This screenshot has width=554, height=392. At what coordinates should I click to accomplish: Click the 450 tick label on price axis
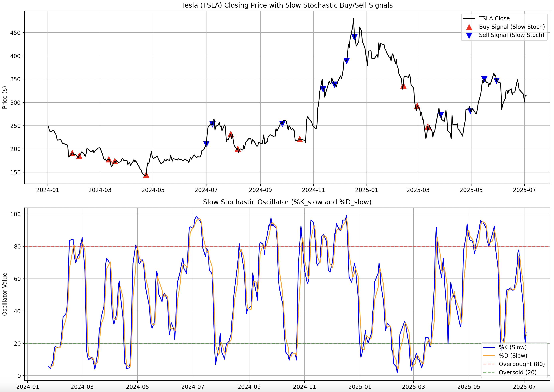(15, 33)
